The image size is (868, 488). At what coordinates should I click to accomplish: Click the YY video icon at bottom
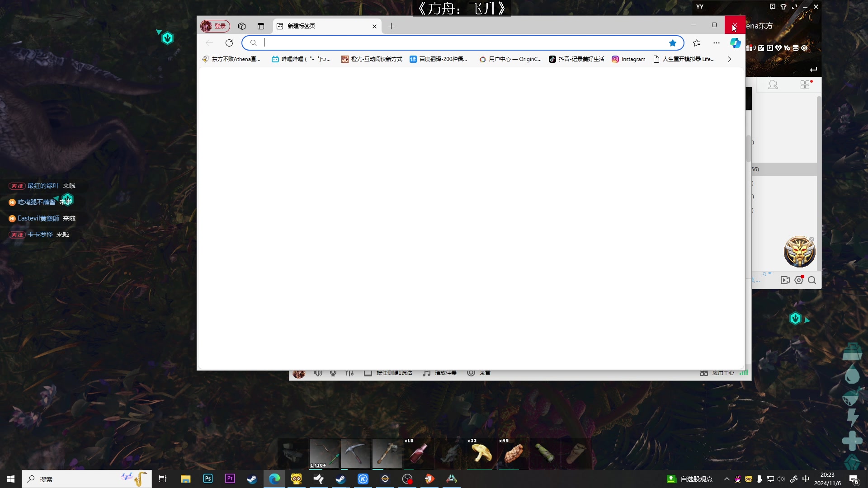click(x=785, y=280)
